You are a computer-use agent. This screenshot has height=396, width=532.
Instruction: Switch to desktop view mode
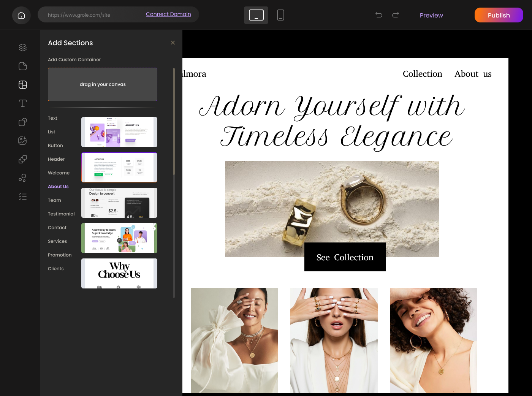click(x=256, y=15)
